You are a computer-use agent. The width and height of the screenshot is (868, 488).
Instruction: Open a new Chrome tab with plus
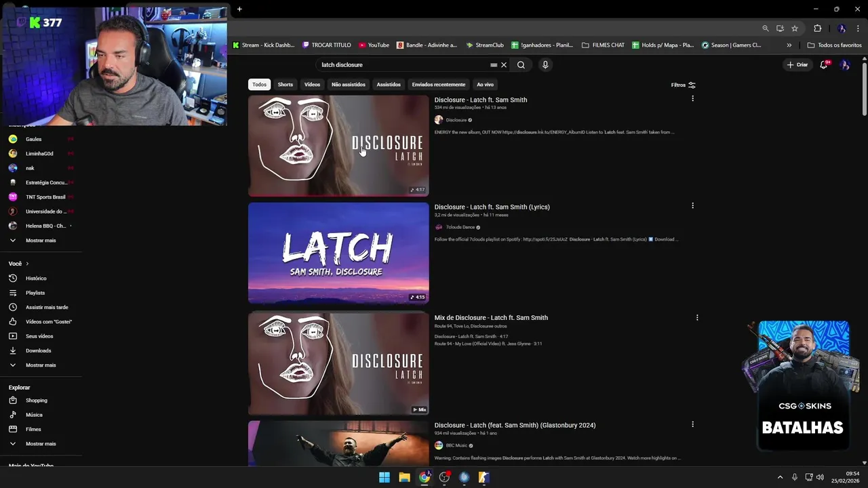click(x=239, y=9)
